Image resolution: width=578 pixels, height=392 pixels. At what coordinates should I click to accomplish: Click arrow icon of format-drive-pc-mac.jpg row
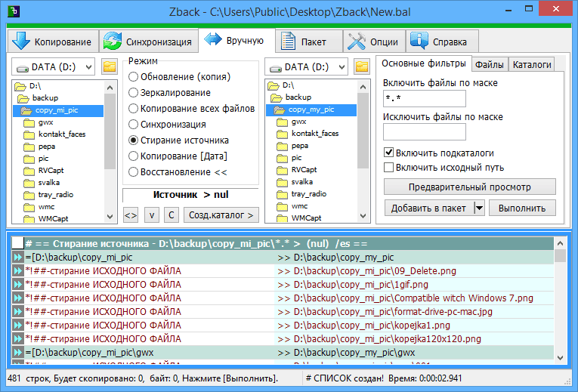click(17, 312)
